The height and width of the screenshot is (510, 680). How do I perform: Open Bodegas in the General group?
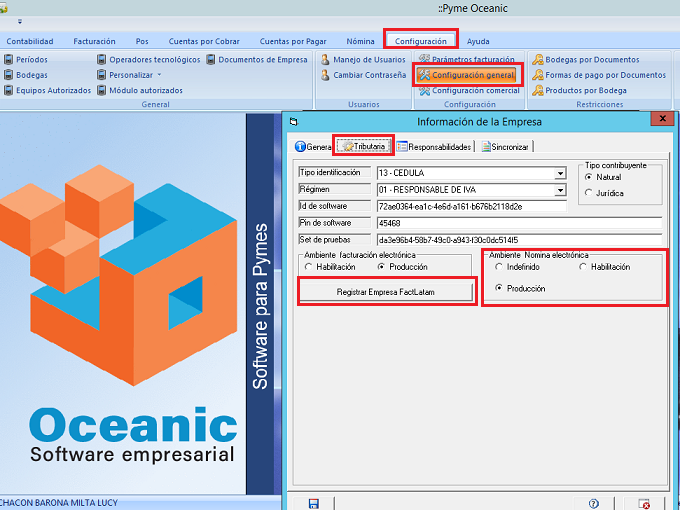[26, 75]
